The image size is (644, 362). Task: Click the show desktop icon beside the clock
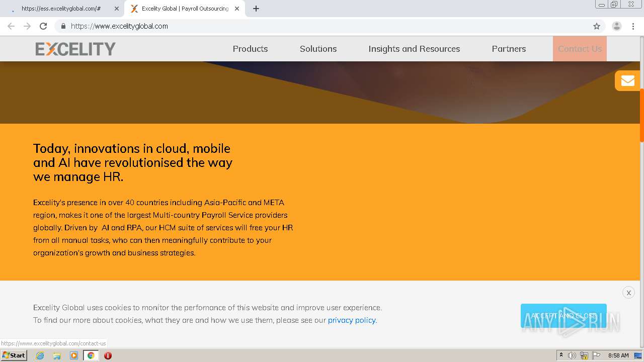tap(638, 355)
